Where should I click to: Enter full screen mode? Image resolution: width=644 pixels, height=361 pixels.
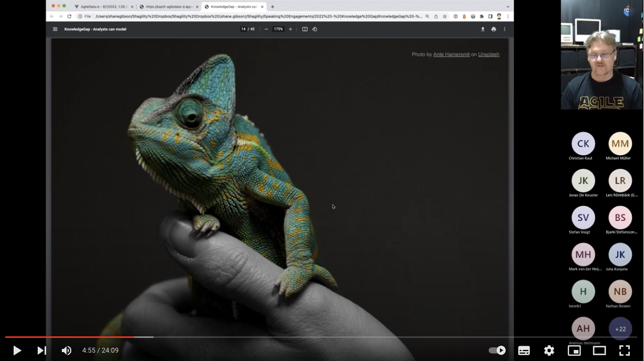pyautogui.click(x=624, y=351)
